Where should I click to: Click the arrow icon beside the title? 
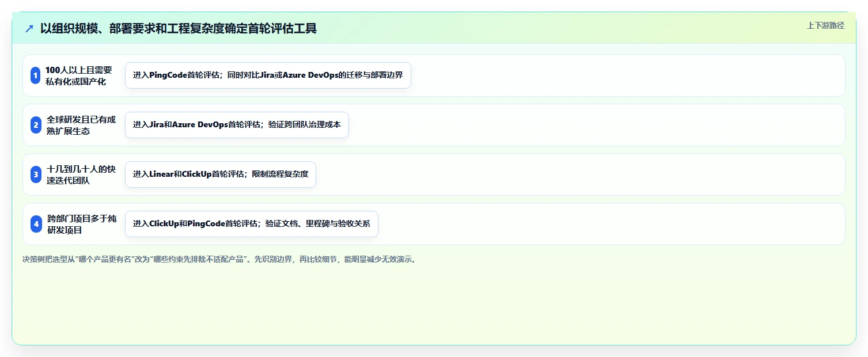click(29, 28)
